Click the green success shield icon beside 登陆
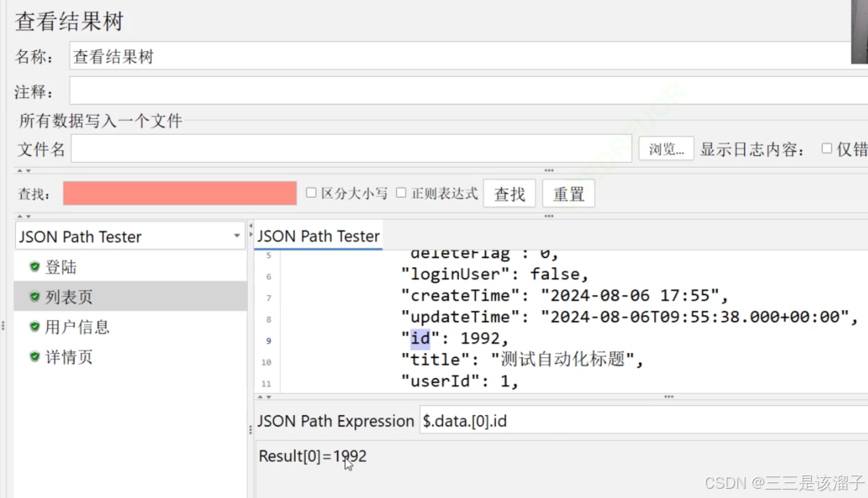The image size is (868, 498). tap(34, 267)
